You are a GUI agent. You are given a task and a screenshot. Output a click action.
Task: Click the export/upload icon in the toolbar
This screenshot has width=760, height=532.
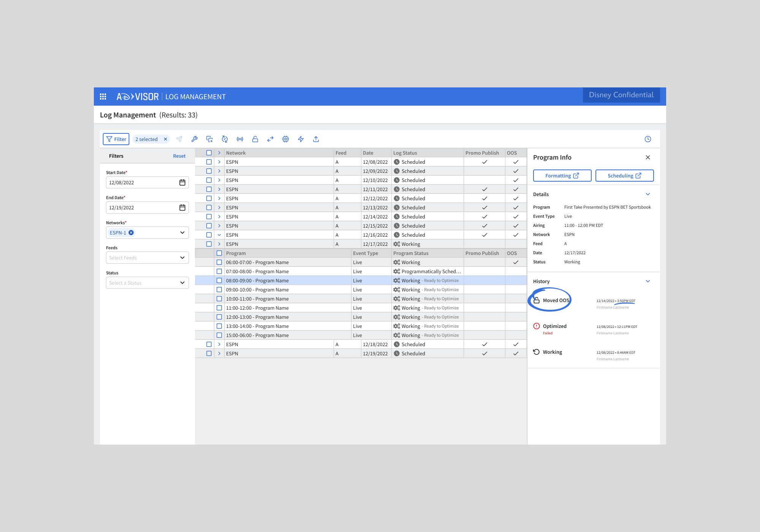coord(316,139)
